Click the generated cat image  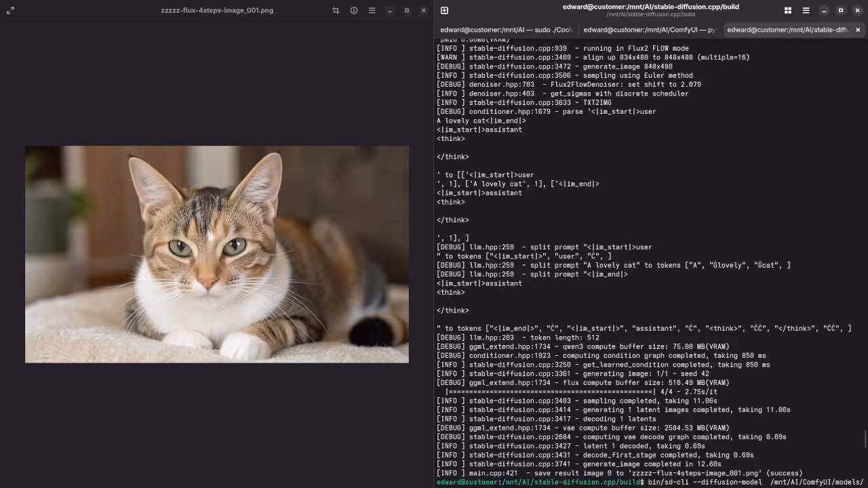coord(217,254)
